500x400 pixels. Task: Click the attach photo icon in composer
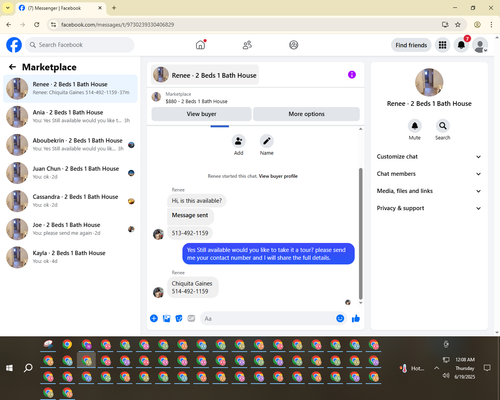click(166, 318)
